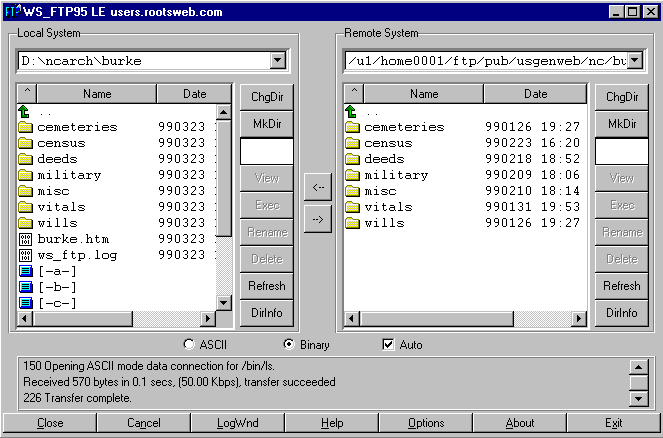The width and height of the screenshot is (663, 438).
Task: Select the Binary transfer mode
Action: click(289, 345)
